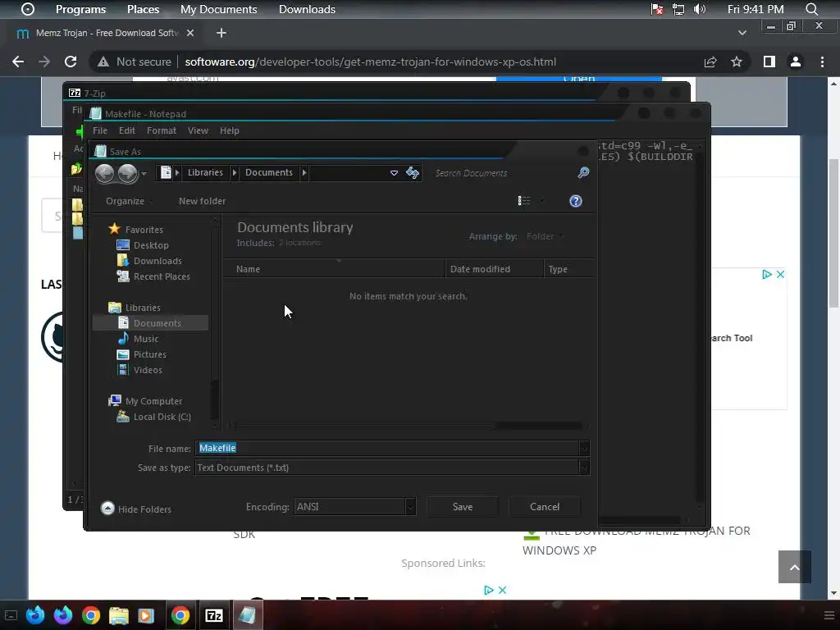Click the change view icon
The image size is (840, 630).
[524, 201]
